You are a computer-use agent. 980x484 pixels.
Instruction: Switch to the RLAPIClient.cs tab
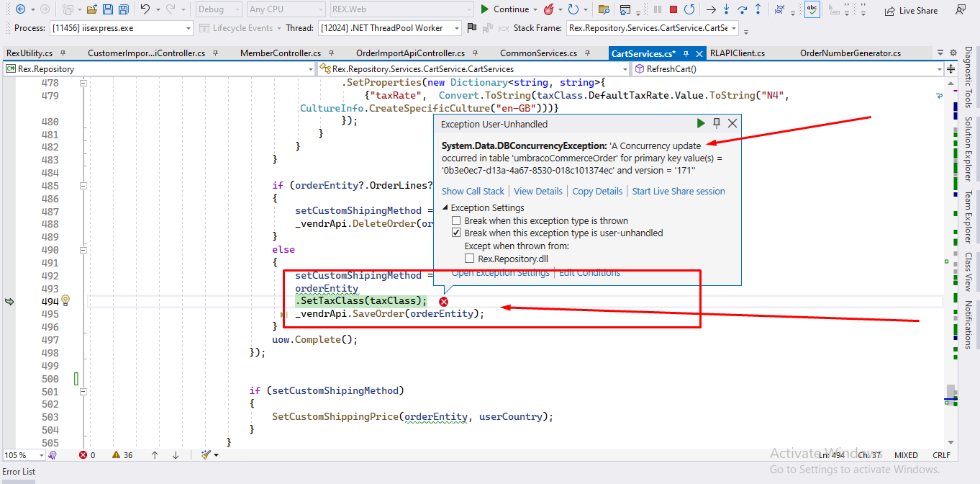(737, 53)
